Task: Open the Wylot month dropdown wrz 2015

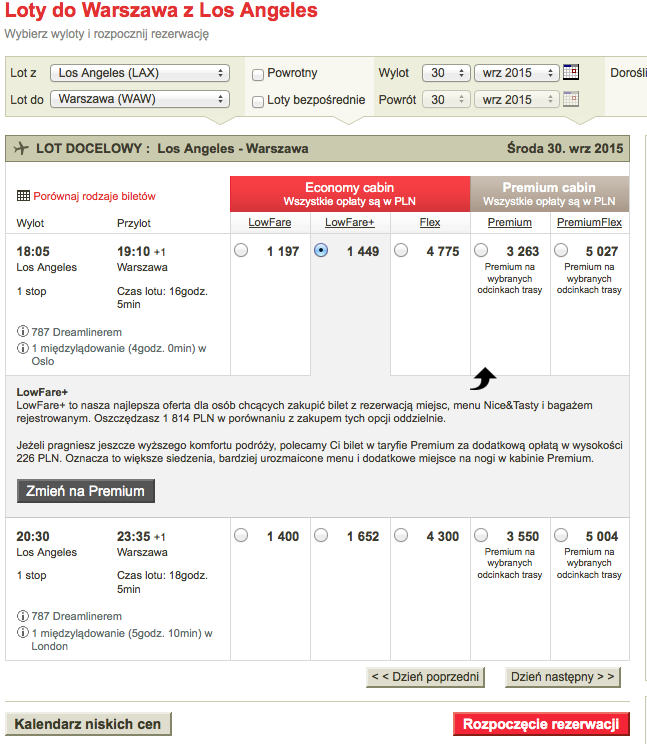Action: (x=518, y=73)
